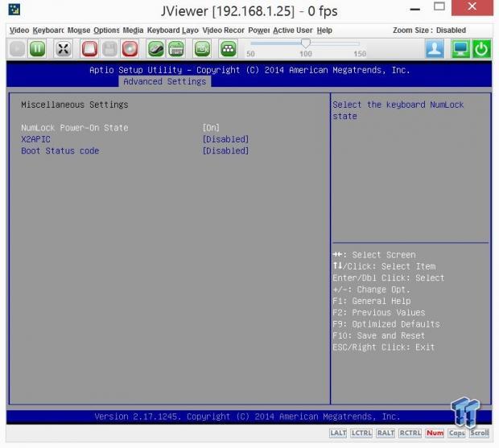The image size is (499, 448).
Task: Open the Keyboard Layout menu
Action: coord(172,31)
